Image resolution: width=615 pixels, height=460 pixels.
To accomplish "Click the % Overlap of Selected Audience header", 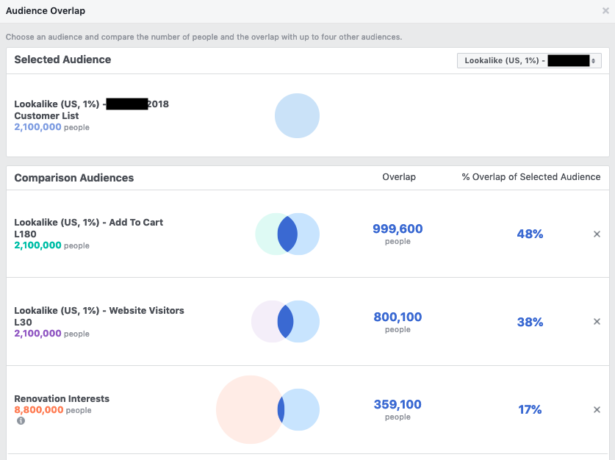I will [x=530, y=177].
